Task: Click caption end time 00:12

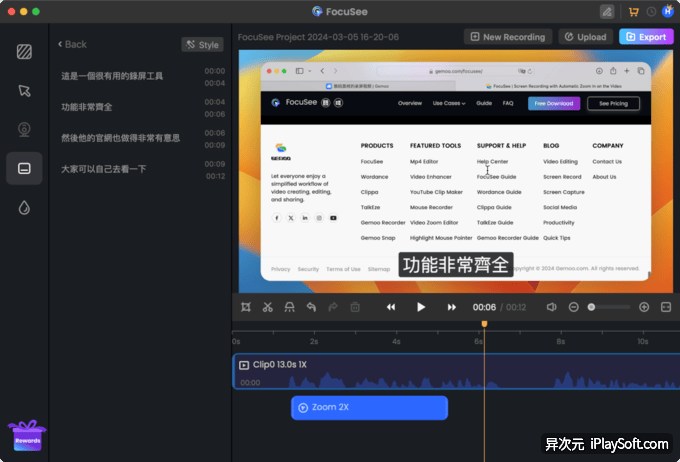Action: tap(215, 176)
